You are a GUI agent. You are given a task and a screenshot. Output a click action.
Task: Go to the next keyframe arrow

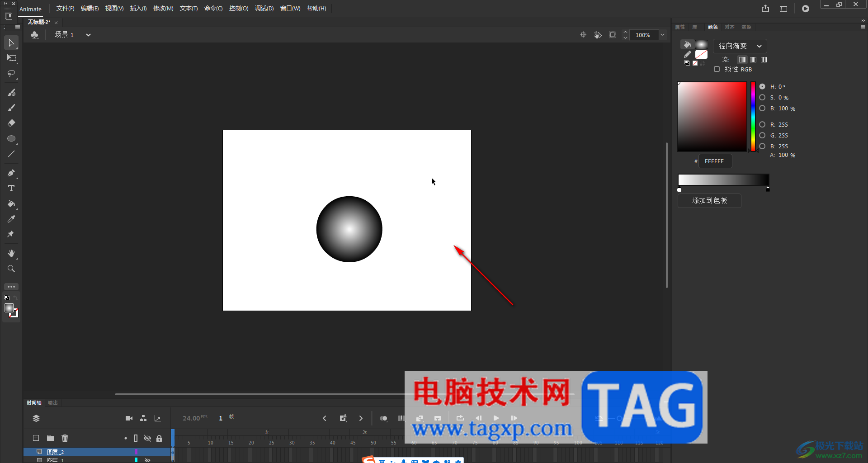pyautogui.click(x=361, y=418)
